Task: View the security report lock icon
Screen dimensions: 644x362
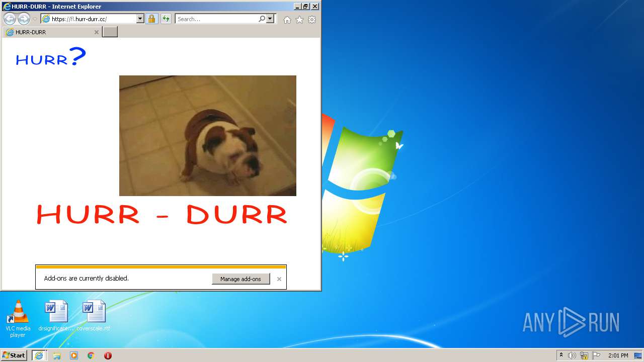Action: tap(151, 19)
